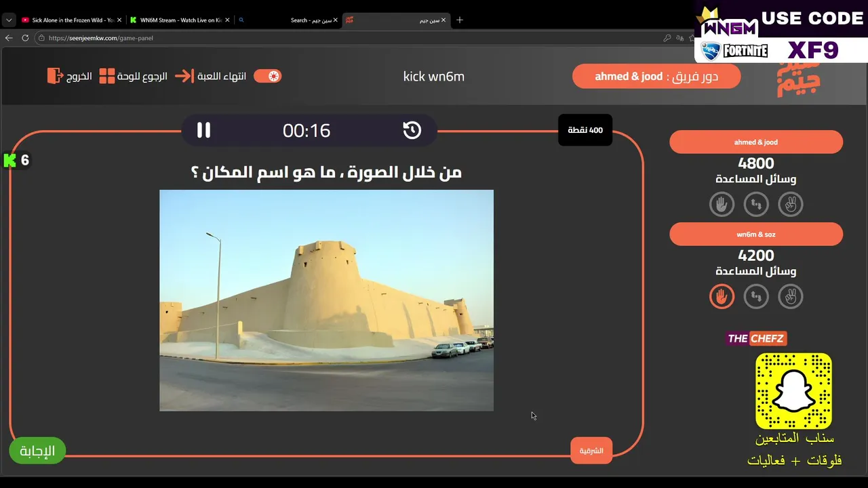Viewport: 868px width, 488px height.
Task: Click the wn6m & soz team name pill
Action: [x=756, y=235]
